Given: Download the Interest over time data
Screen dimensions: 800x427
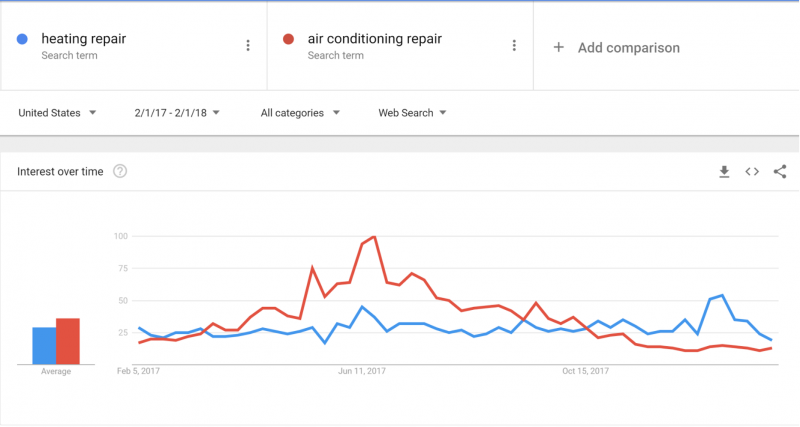Looking at the screenshot, I should (724, 172).
